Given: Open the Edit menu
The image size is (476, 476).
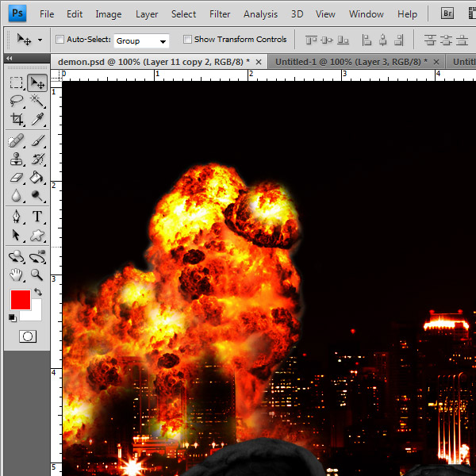Looking at the screenshot, I should 75,14.
